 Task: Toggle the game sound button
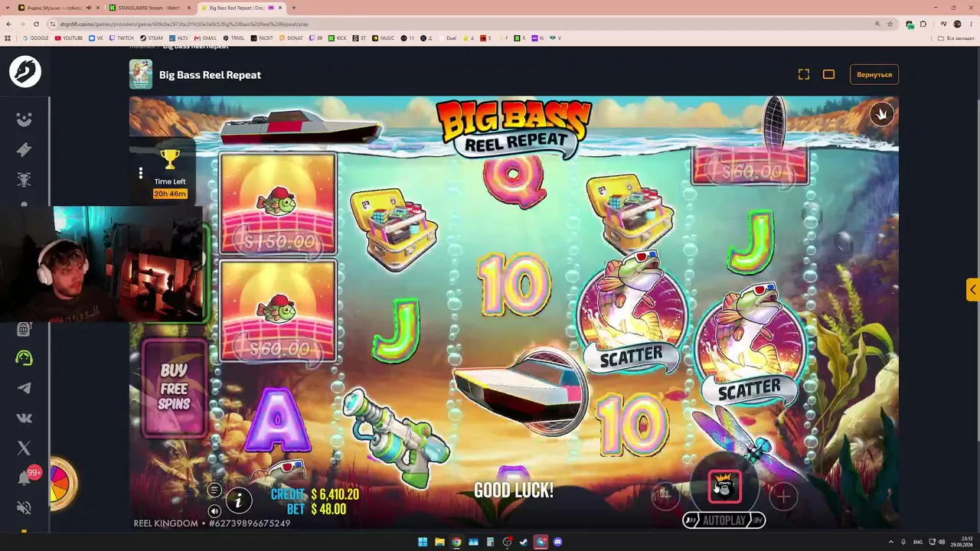[214, 510]
